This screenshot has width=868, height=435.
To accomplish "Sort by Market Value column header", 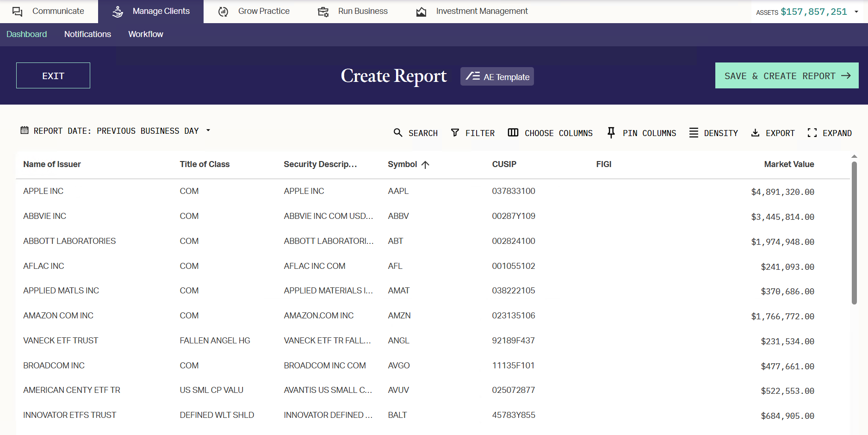I will point(789,164).
